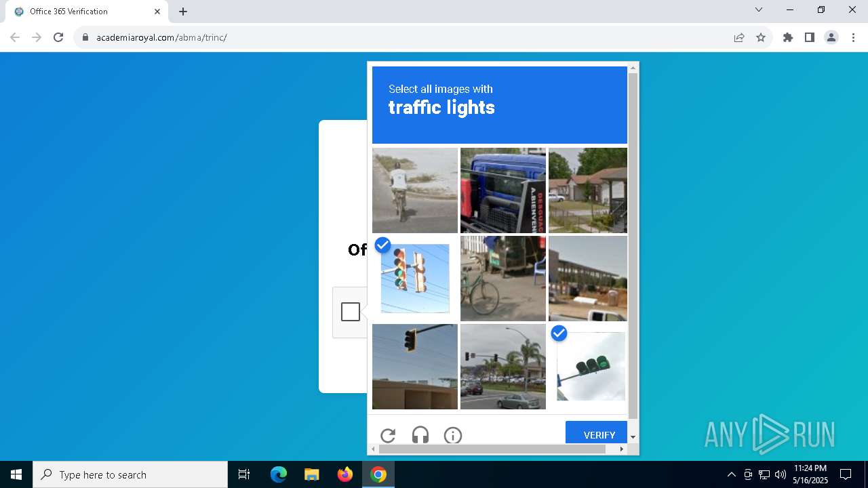Toggle Chrome side panel
868x488 pixels.
[810, 37]
